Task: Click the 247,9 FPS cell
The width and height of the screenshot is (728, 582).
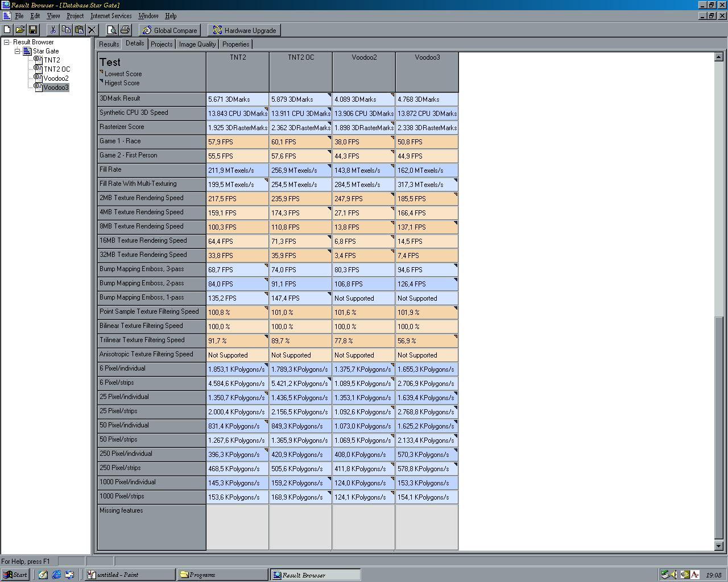Action: point(364,198)
